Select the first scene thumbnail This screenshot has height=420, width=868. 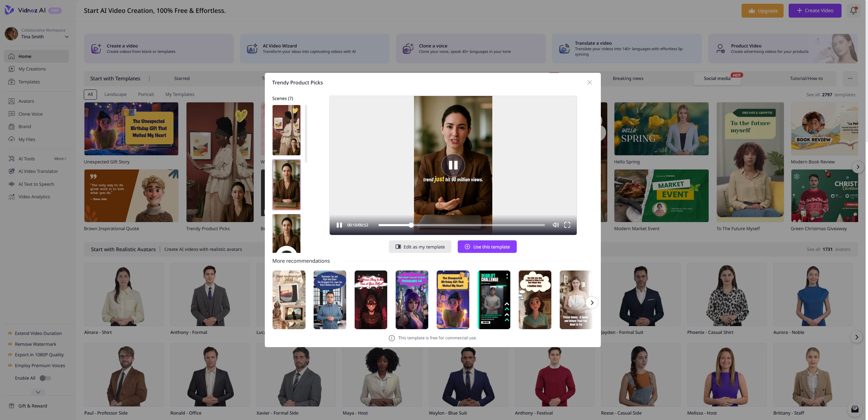coord(286,130)
